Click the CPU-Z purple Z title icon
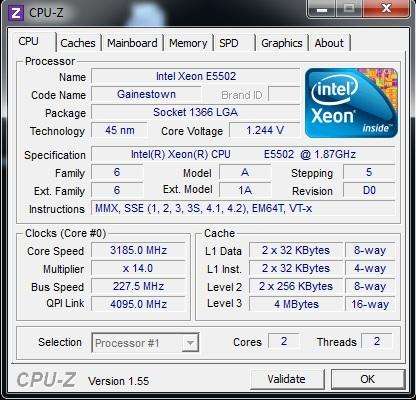 coord(16,13)
